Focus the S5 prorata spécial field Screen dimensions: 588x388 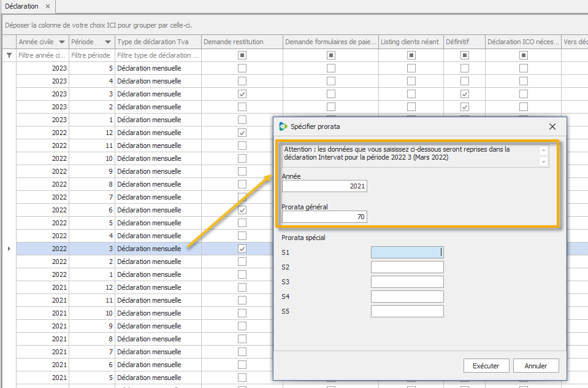tap(407, 311)
